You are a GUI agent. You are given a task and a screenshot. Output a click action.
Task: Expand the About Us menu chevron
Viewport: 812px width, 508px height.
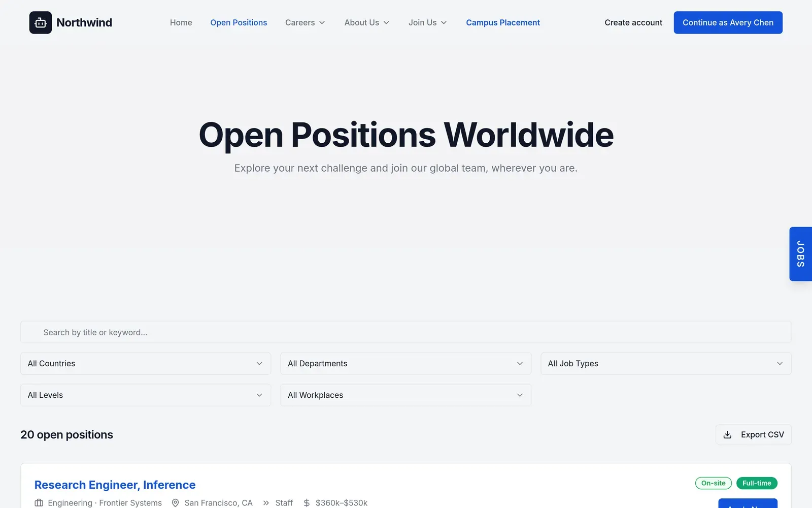pos(386,23)
